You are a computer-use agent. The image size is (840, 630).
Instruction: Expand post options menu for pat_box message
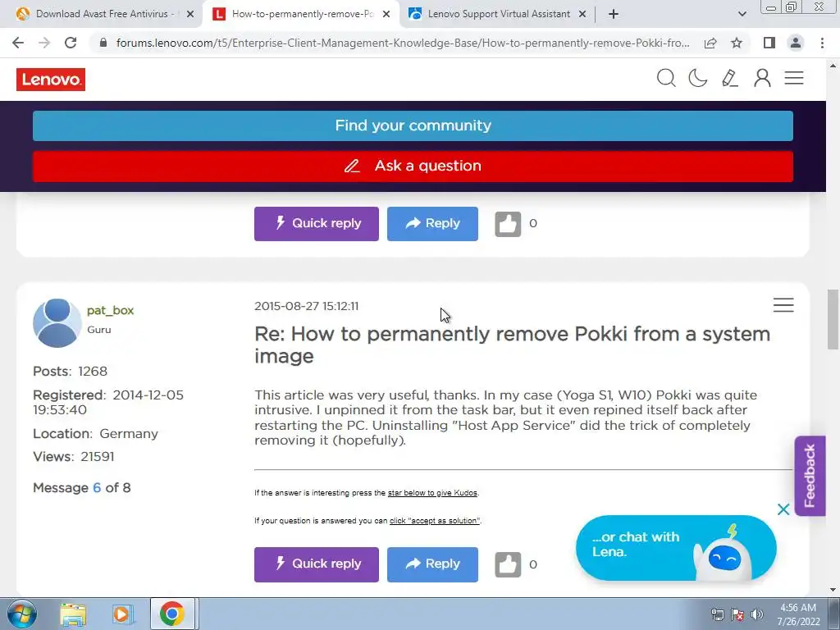pyautogui.click(x=783, y=305)
